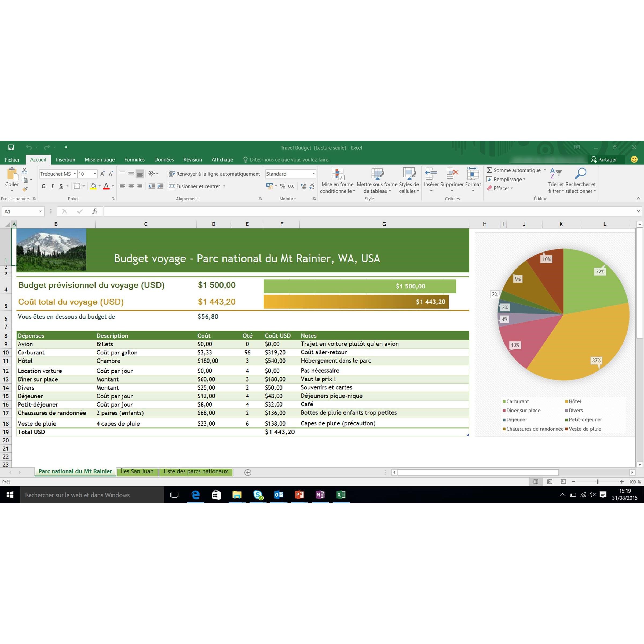
Task: Click the Rechercher et sélectionner magnifier icon
Action: click(580, 174)
